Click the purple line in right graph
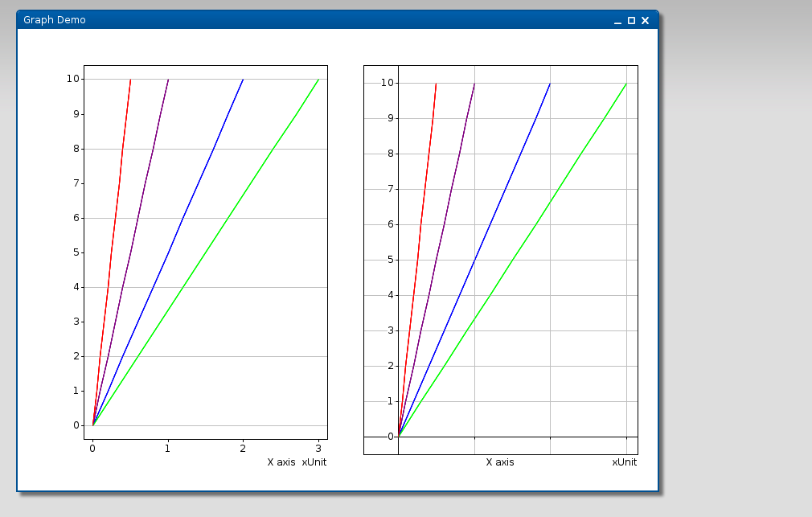812x517 pixels. click(437, 260)
